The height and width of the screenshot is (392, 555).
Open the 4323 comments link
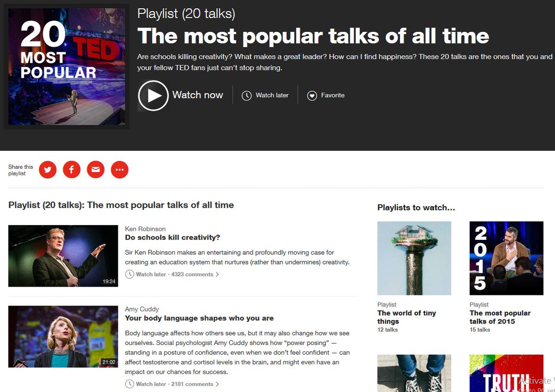tap(192, 274)
